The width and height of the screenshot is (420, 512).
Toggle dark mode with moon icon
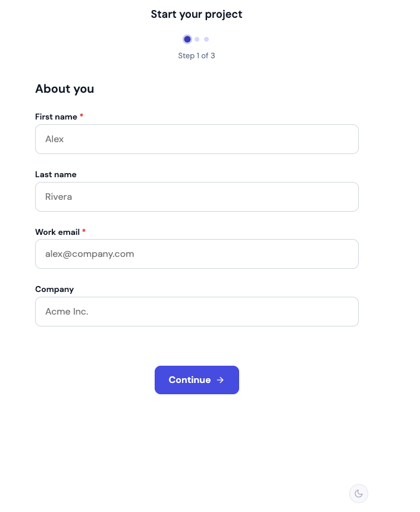(x=358, y=494)
